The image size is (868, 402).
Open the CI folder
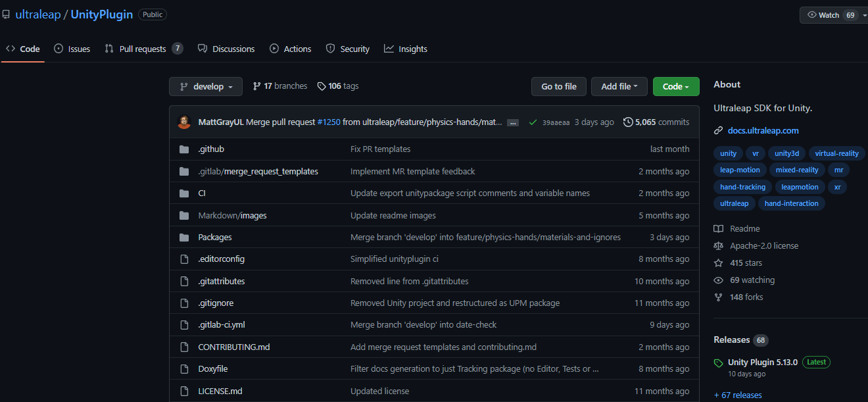pos(202,193)
